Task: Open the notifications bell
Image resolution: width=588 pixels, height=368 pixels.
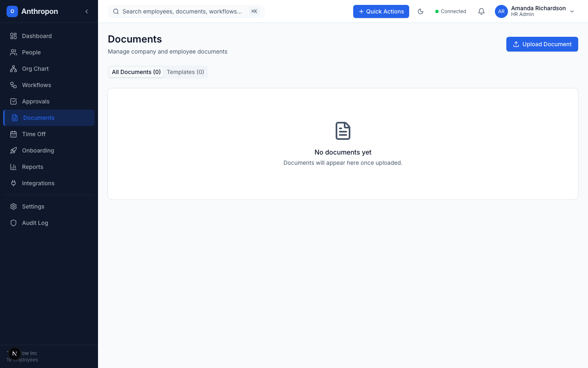Action: point(481,11)
